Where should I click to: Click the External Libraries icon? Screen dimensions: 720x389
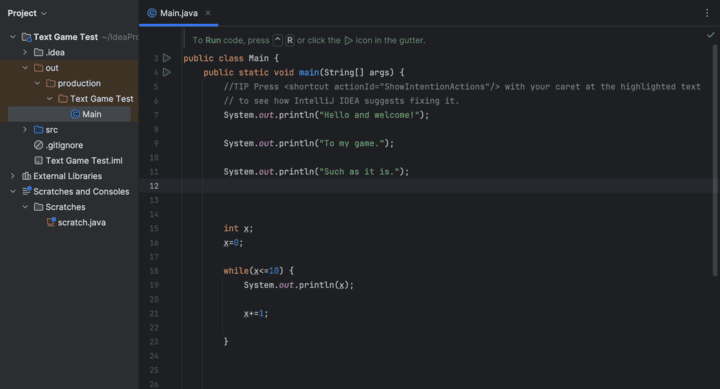coord(27,176)
